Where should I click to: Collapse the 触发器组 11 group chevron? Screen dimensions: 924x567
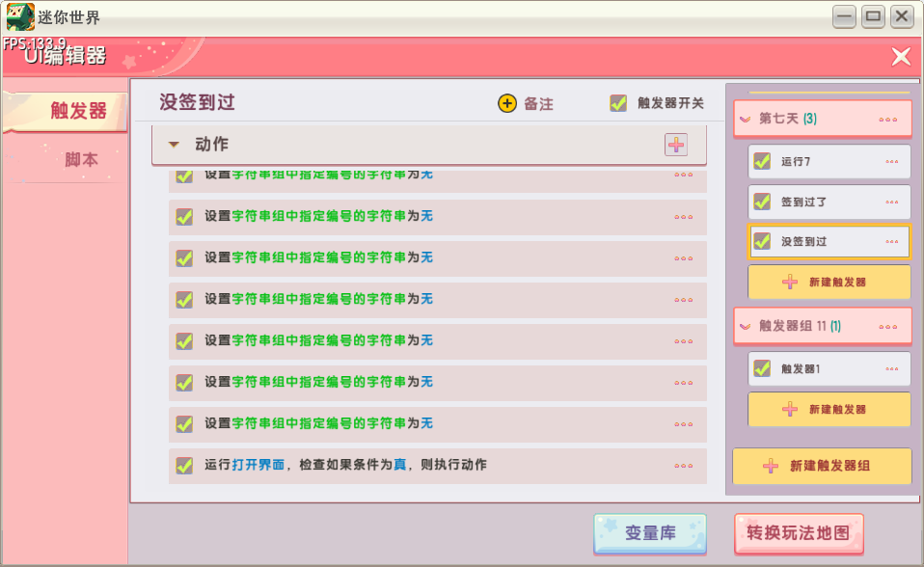point(746,327)
